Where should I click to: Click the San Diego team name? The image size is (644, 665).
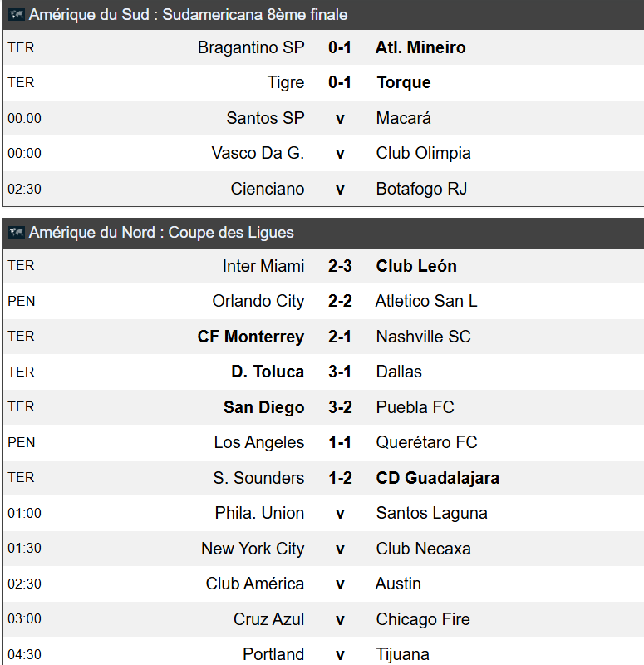tap(263, 407)
